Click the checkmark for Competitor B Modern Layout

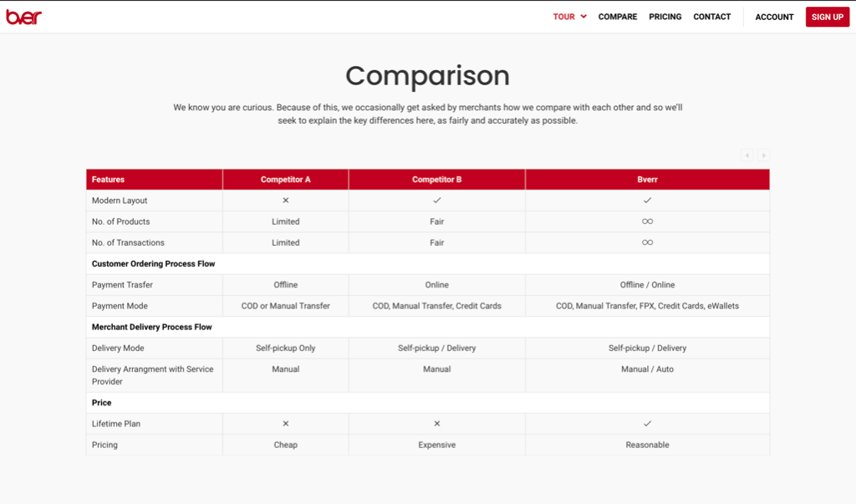436,201
